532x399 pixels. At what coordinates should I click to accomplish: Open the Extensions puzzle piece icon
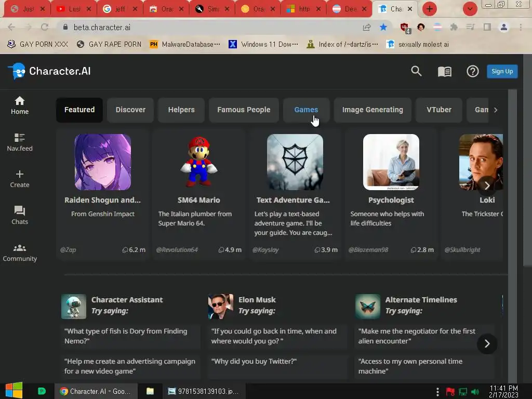click(454, 27)
